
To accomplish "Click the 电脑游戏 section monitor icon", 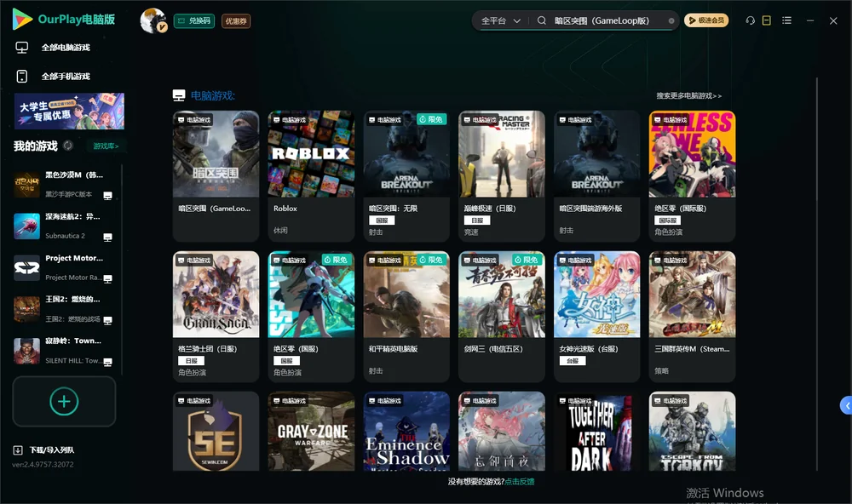I will [x=179, y=95].
